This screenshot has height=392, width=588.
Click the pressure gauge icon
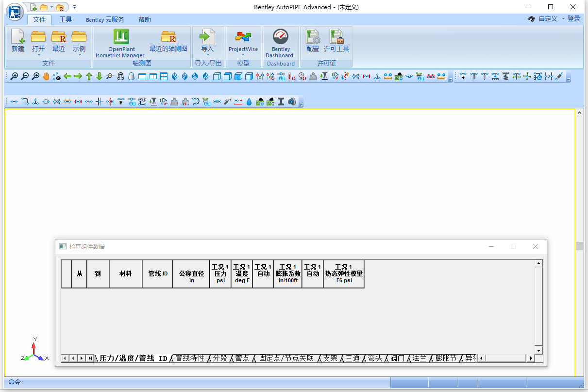[x=302, y=76]
